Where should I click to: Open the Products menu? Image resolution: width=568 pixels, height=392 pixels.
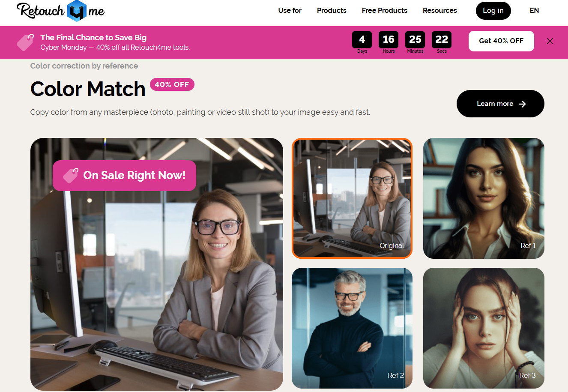[x=332, y=10]
